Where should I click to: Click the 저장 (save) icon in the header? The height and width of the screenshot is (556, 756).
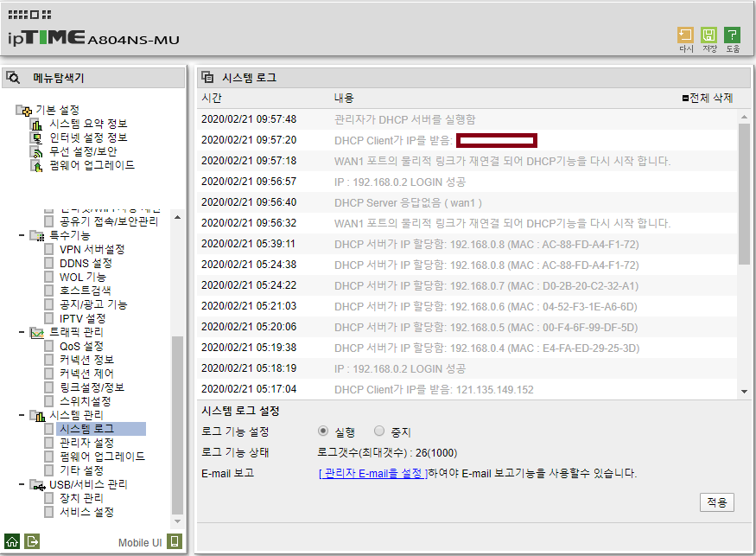(x=708, y=35)
